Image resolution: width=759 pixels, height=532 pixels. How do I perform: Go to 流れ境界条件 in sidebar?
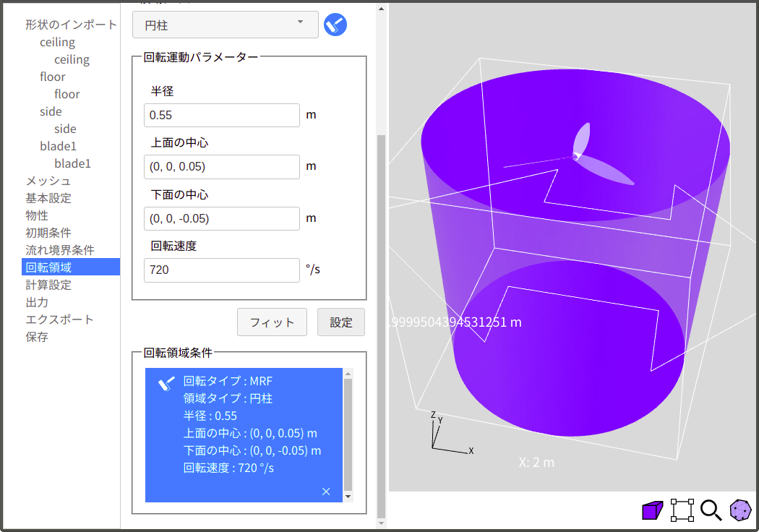point(60,250)
